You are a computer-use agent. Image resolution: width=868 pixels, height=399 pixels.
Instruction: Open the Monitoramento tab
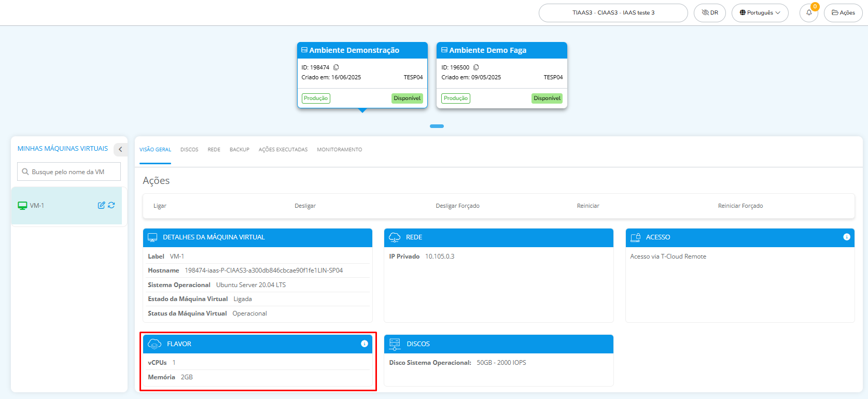click(340, 150)
